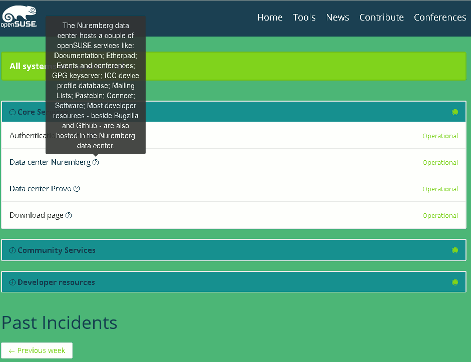
Task: Click the help icon beside Download page
Action: point(69,215)
